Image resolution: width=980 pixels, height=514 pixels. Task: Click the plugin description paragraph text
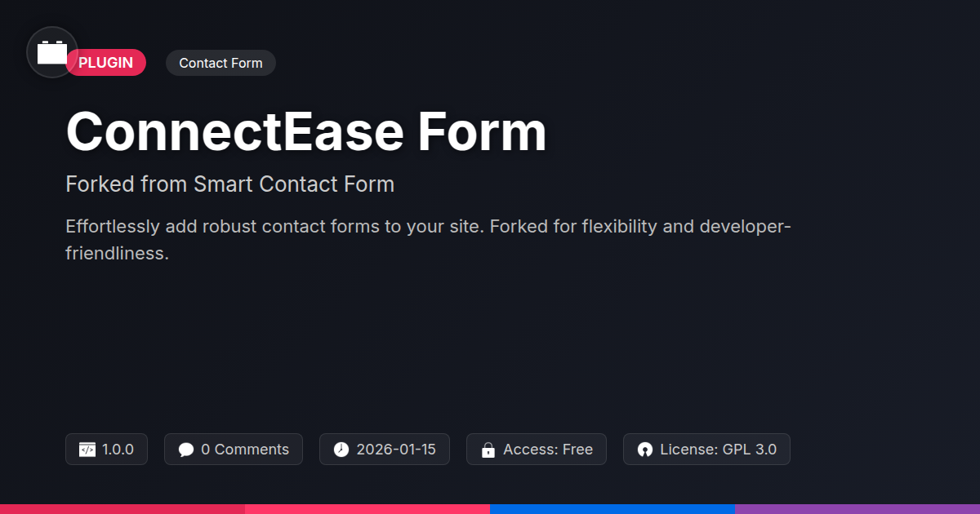click(x=428, y=240)
